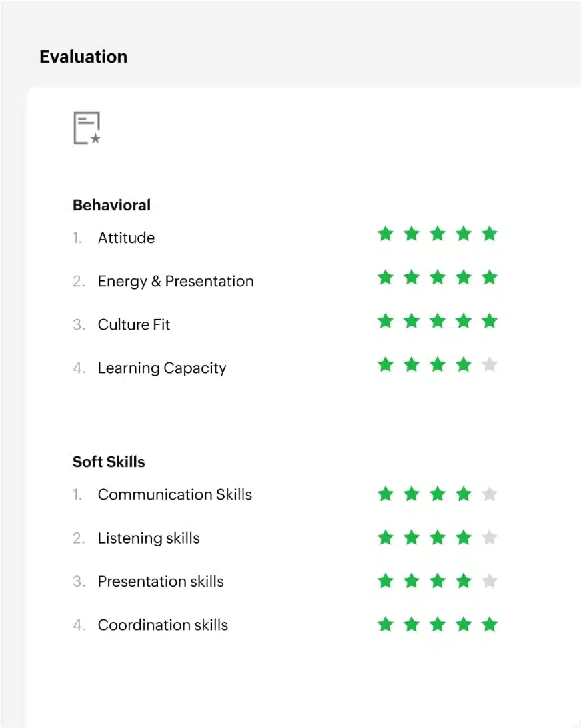This screenshot has width=581, height=728.
Task: Select the Behavioral section title
Action: tap(111, 205)
